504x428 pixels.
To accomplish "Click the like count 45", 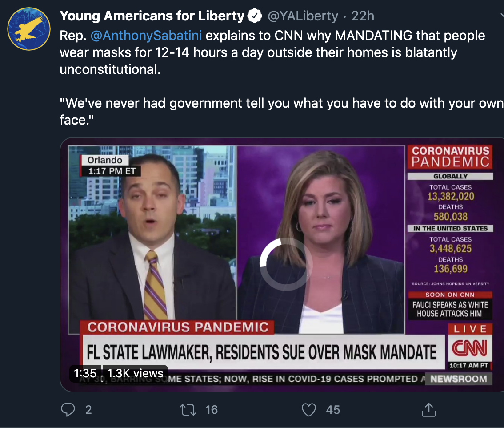I will tap(333, 410).
